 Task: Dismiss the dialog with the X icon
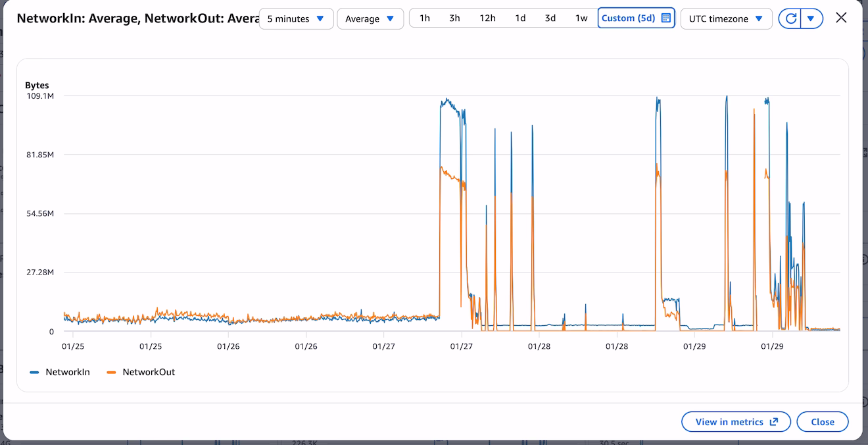pos(841,18)
